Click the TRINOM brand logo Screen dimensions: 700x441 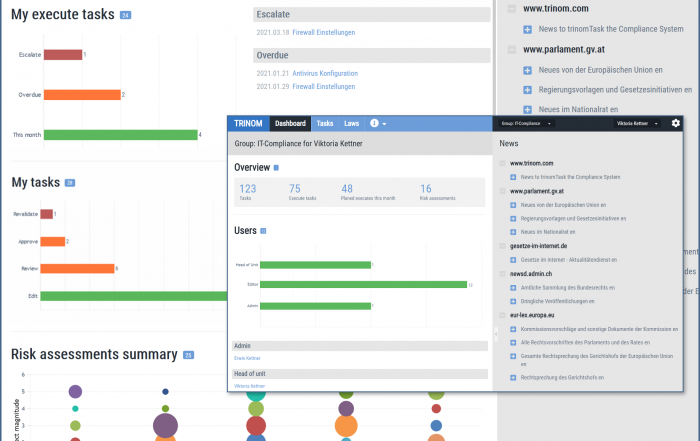tap(248, 123)
